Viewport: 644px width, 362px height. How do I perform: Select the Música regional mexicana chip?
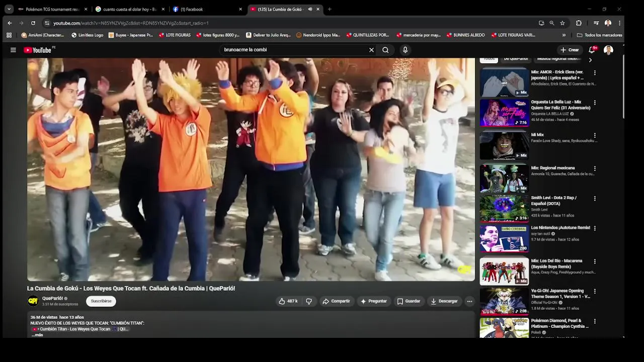tap(558, 59)
